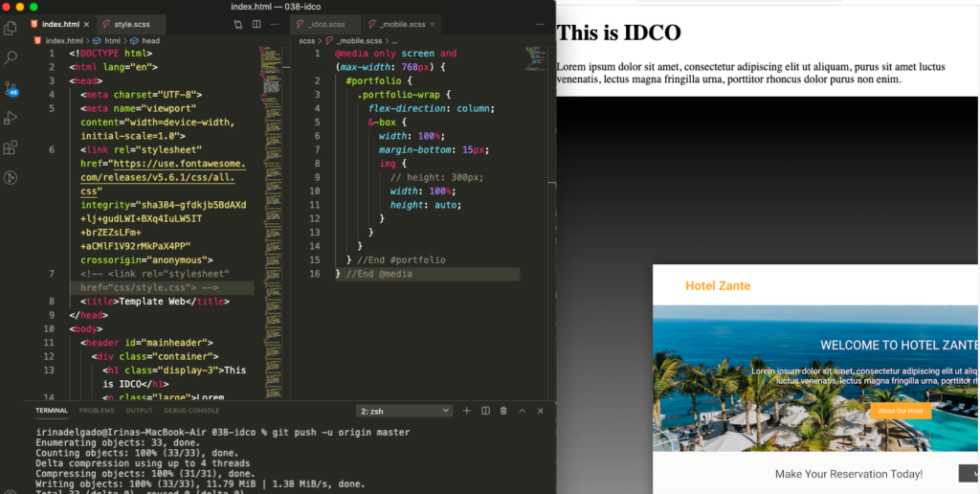
Task: Click the 'Hotel Zante' logo in browser
Action: coord(718,285)
